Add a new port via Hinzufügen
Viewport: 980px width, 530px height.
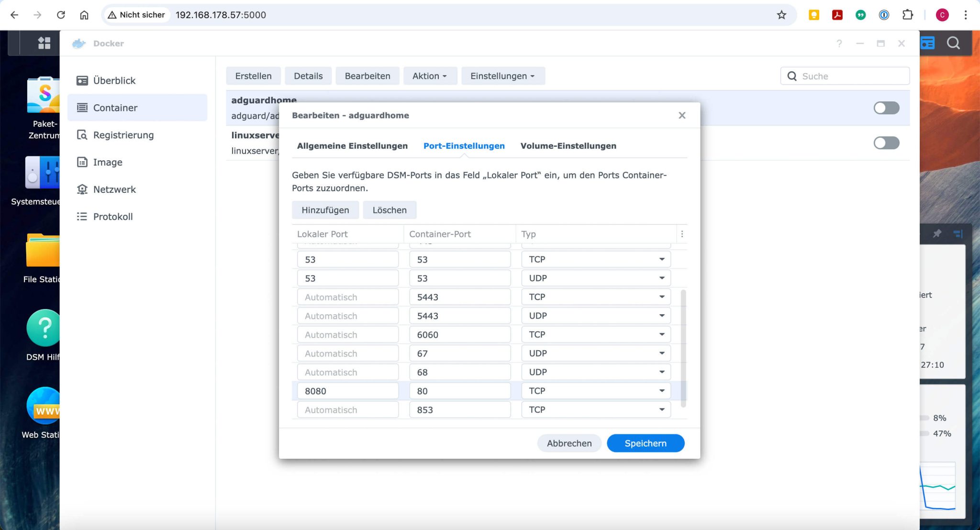click(x=325, y=210)
